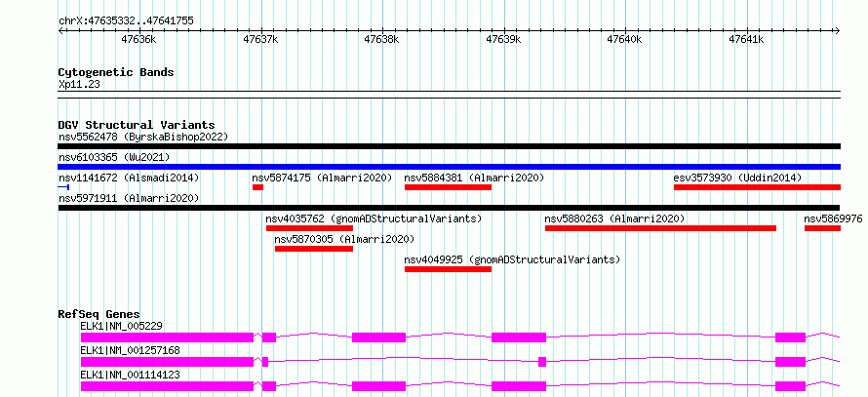The width and height of the screenshot is (868, 397).
Task: Select the black nsv5971911 variant bar
Action: [450, 208]
